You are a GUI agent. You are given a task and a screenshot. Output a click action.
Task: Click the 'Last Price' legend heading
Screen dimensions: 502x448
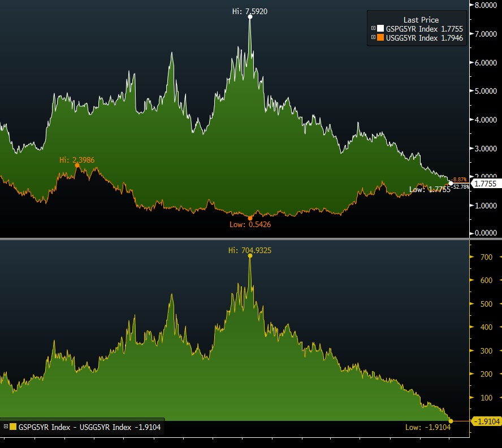pyautogui.click(x=421, y=20)
